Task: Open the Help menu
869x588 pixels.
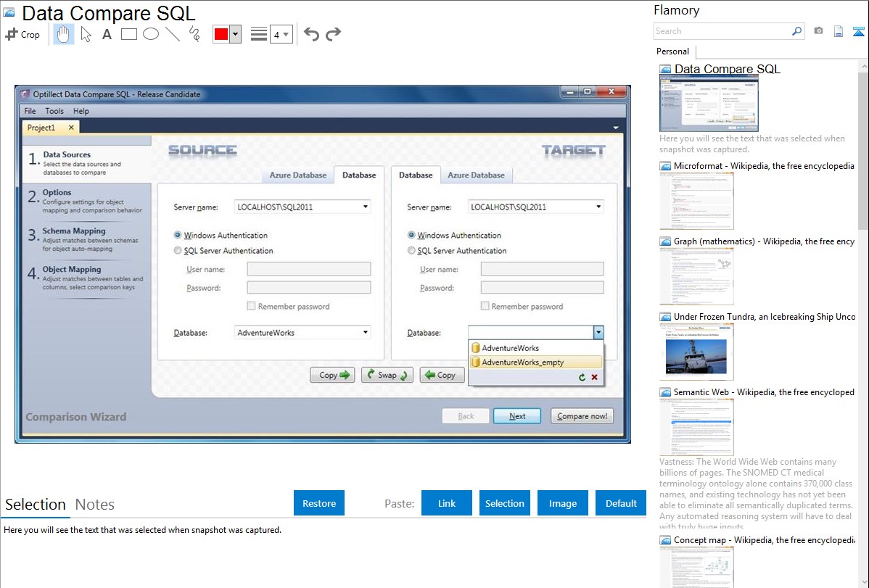Action: pos(81,111)
